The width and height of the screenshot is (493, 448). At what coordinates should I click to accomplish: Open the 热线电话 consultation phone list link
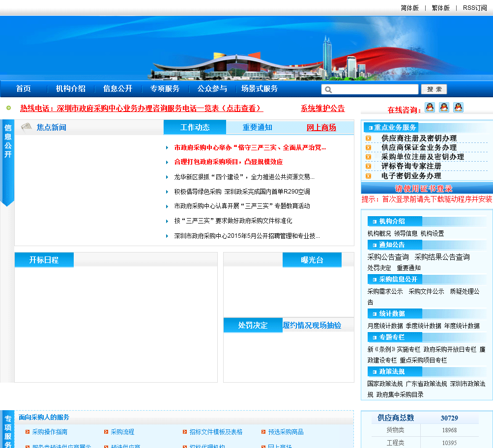point(142,109)
